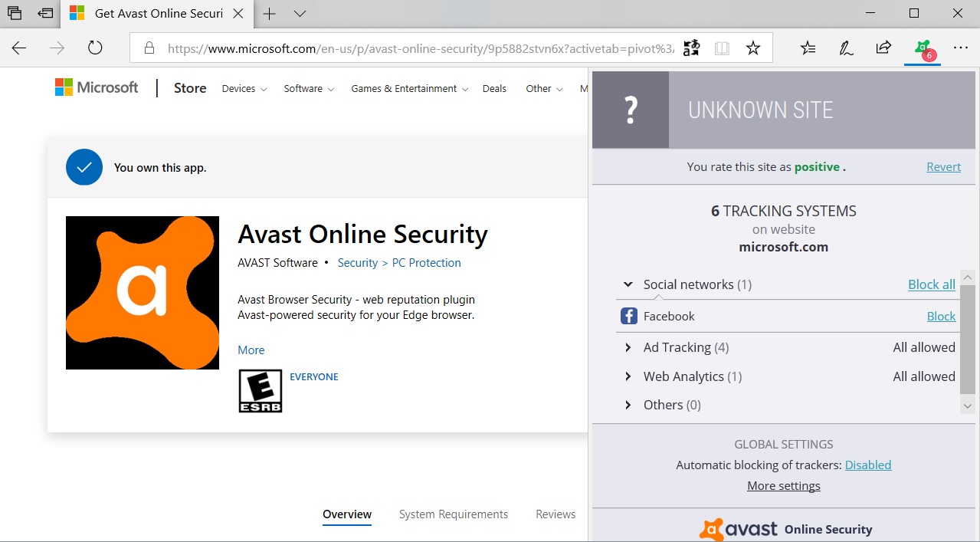This screenshot has height=542, width=980.
Task: Enable automatic blocking via the Disabled link
Action: [867, 465]
